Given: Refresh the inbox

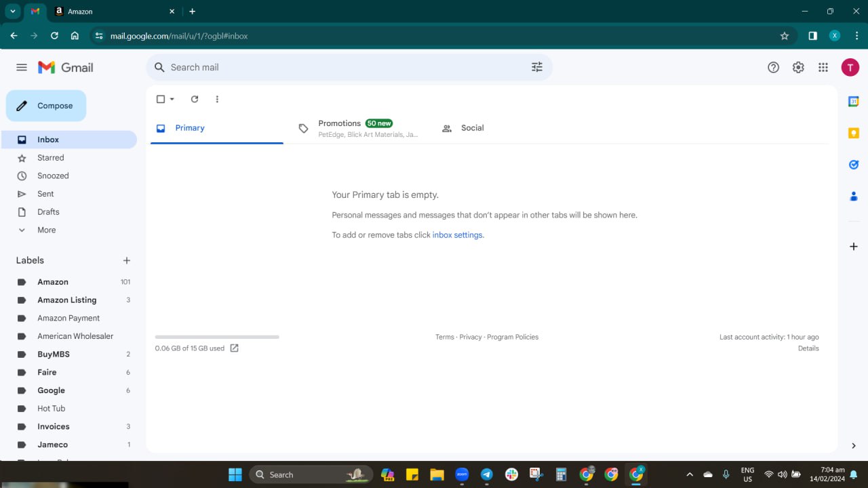Looking at the screenshot, I should coord(195,99).
